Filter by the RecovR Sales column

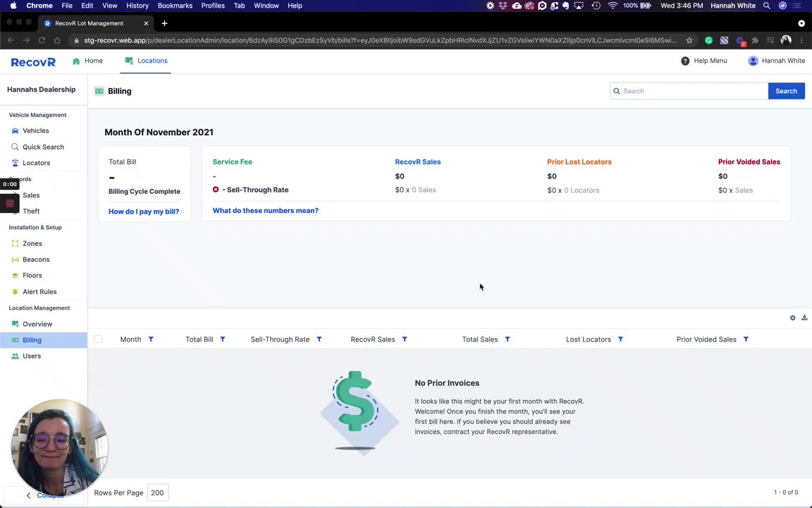(405, 339)
